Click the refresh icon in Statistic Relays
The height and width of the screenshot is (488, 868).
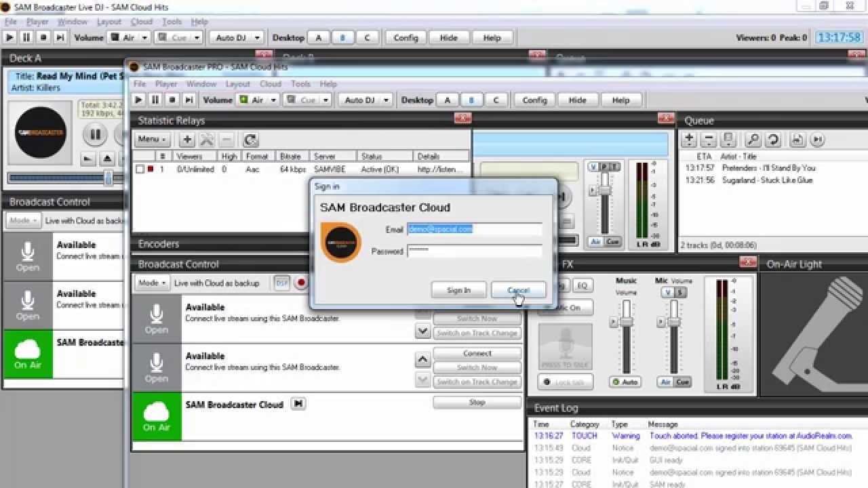point(250,140)
